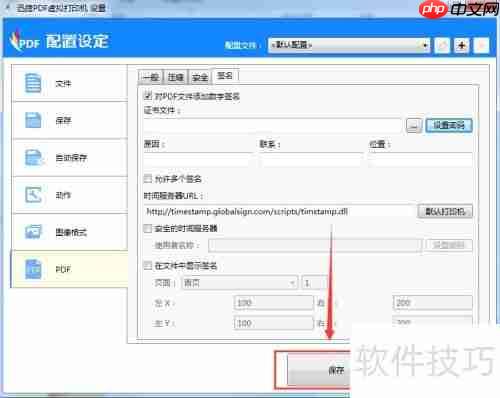Enable 允许多个签名 checkbox
The width and height of the screenshot is (500, 398).
[x=147, y=179]
